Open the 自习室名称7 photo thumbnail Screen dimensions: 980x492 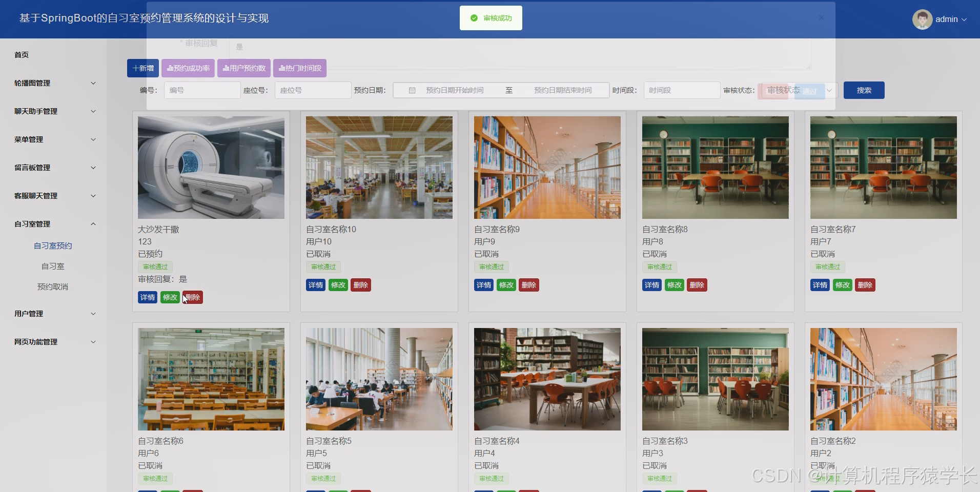click(884, 168)
